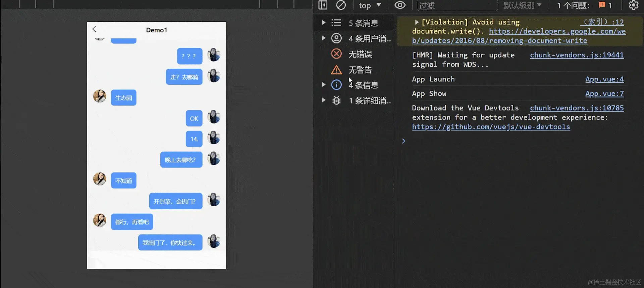Select the red error circle icon
This screenshot has width=644, height=288.
[x=336, y=54]
